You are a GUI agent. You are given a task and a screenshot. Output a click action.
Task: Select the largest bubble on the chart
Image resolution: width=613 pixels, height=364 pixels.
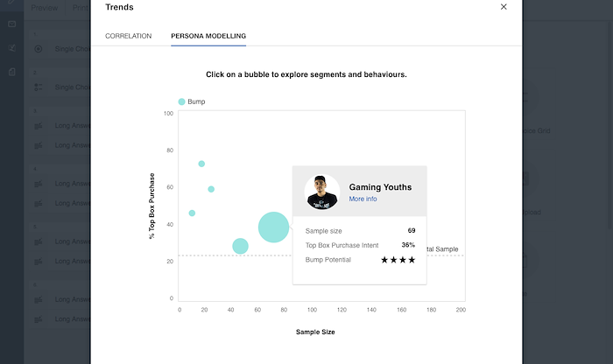[x=273, y=227]
